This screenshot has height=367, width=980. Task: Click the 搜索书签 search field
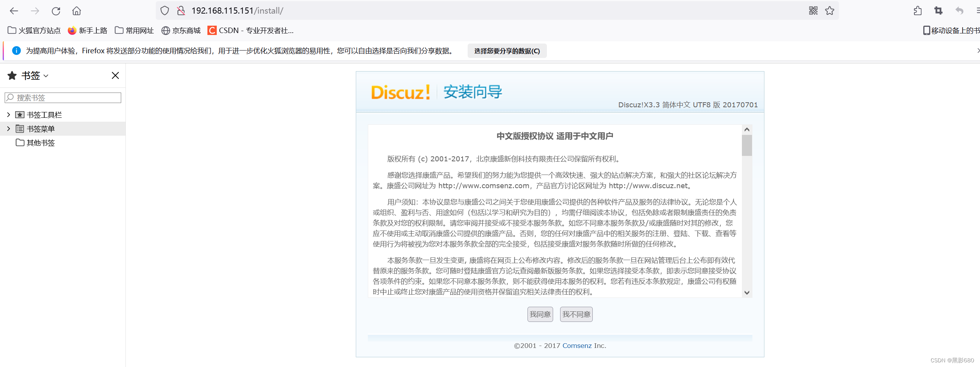point(63,98)
